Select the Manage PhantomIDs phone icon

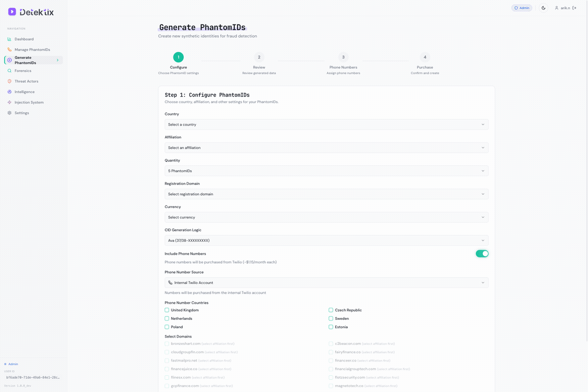[10, 50]
